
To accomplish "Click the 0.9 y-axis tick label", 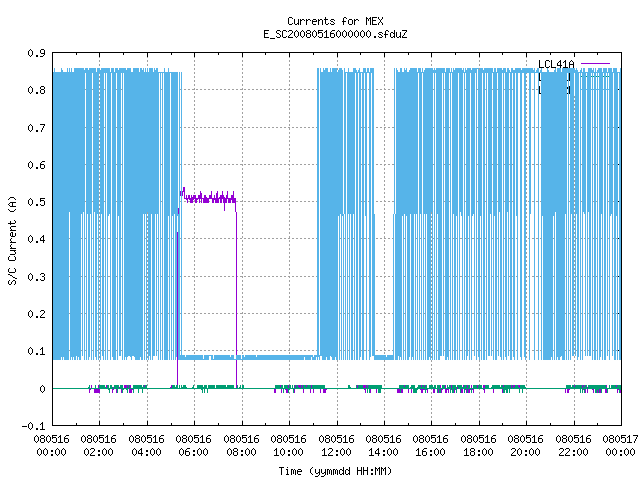I will [36, 53].
